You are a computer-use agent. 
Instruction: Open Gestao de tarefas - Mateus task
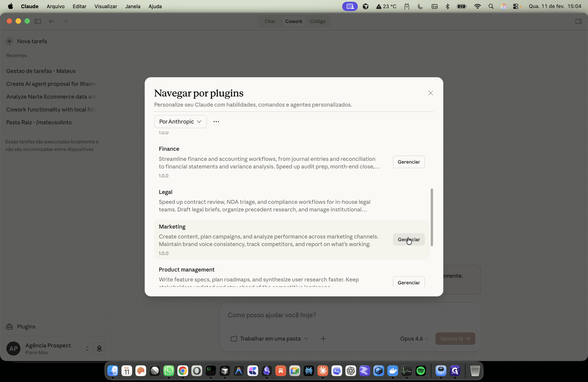click(x=41, y=71)
